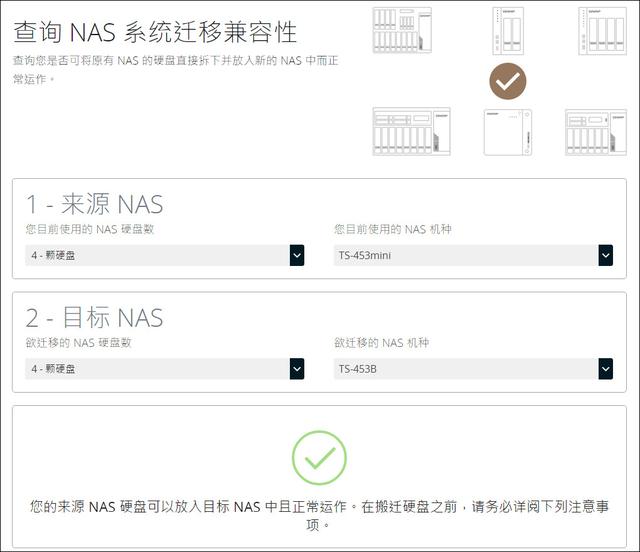The width and height of the screenshot is (640, 552).
Task: Open the source NAS drive count dropdown
Action: point(165,256)
